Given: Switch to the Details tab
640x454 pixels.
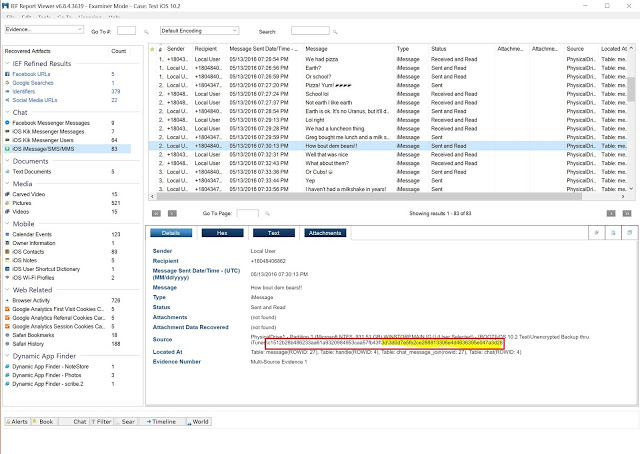Looking at the screenshot, I should [171, 233].
